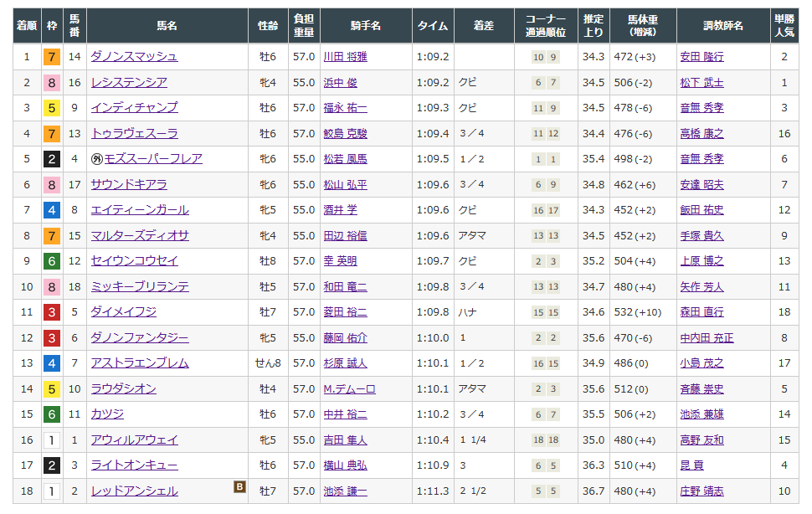The height and width of the screenshot is (514, 812).
Task: Open horse link モズスーパーフレア
Action: [153, 159]
